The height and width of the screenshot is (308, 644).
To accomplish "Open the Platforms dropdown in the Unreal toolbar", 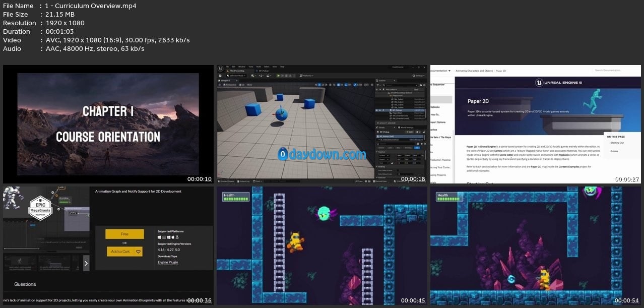I will (306, 76).
